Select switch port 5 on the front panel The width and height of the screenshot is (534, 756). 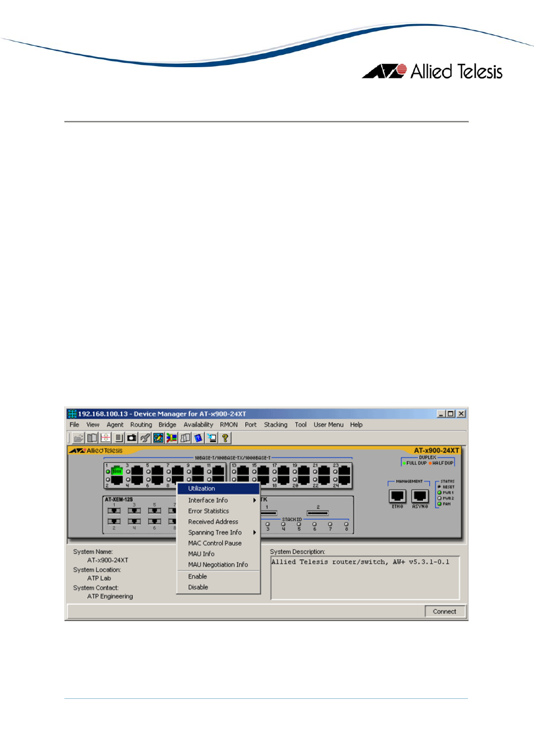click(157, 471)
